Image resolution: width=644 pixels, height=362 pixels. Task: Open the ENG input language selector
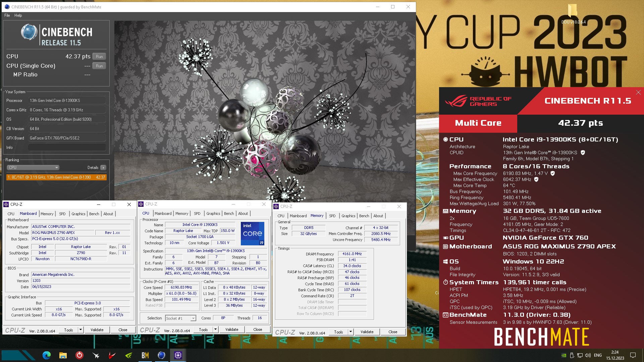[x=598, y=355]
